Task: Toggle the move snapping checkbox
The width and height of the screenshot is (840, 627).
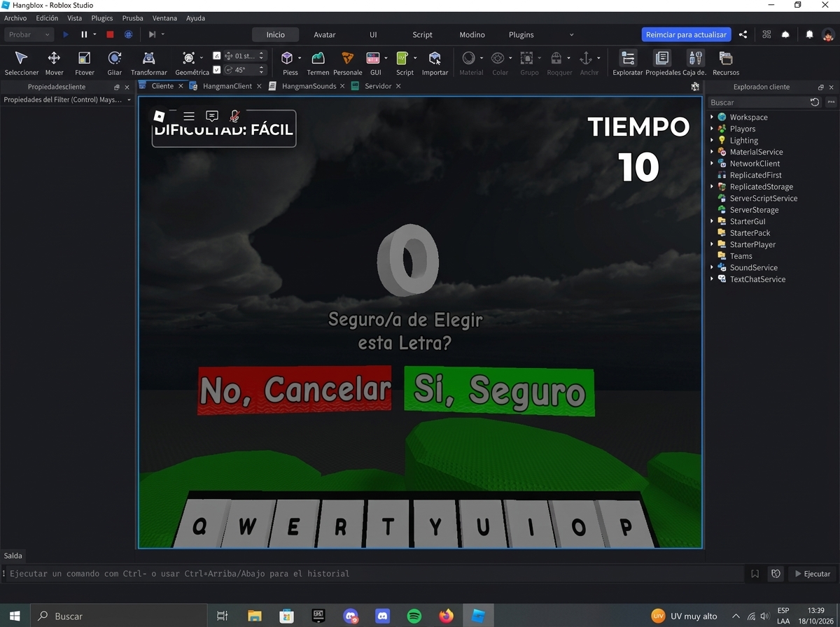Action: [x=217, y=56]
